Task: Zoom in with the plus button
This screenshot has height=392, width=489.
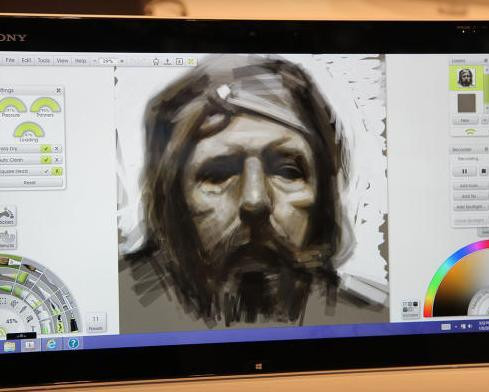Action: click(x=122, y=61)
